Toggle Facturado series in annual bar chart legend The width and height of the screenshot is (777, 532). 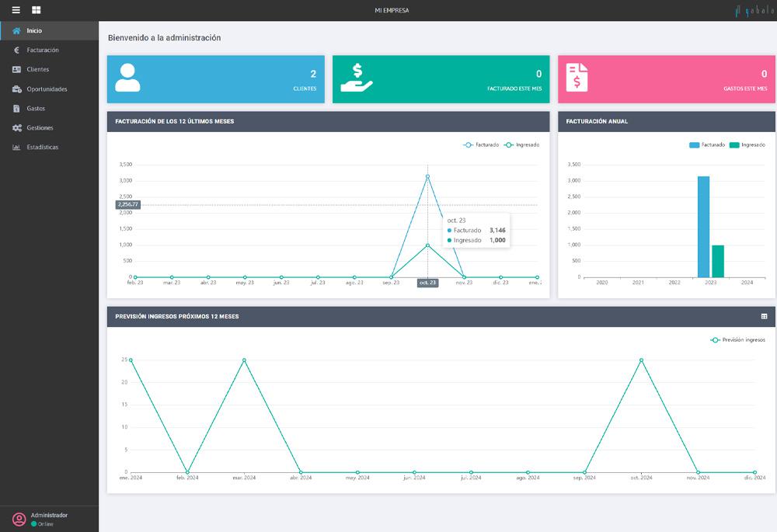click(x=707, y=144)
